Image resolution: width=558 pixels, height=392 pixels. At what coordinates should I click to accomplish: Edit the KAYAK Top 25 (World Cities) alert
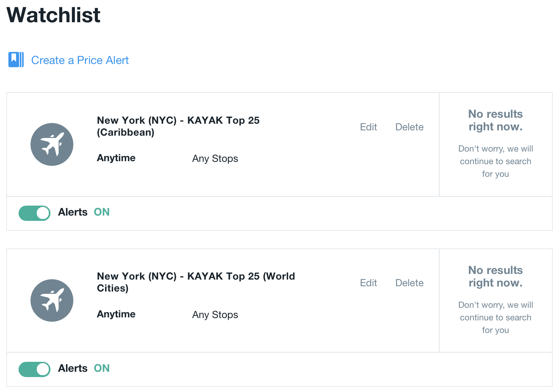coord(369,283)
